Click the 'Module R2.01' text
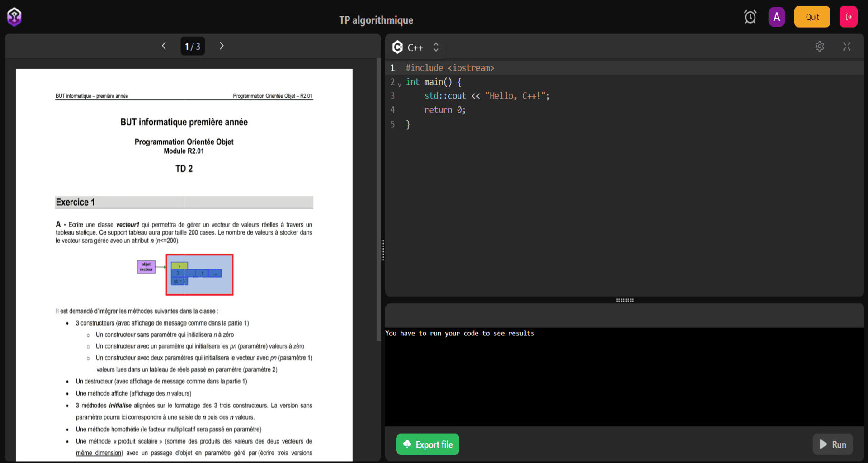 pyautogui.click(x=184, y=151)
